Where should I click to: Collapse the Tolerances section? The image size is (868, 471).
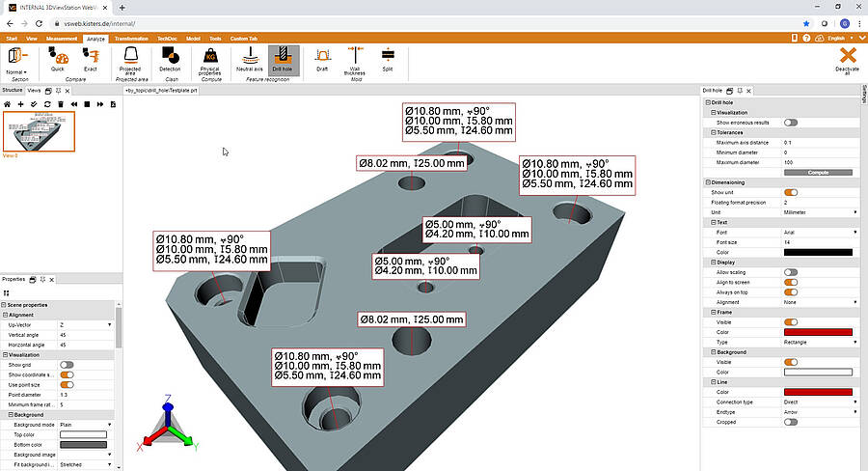714,132
